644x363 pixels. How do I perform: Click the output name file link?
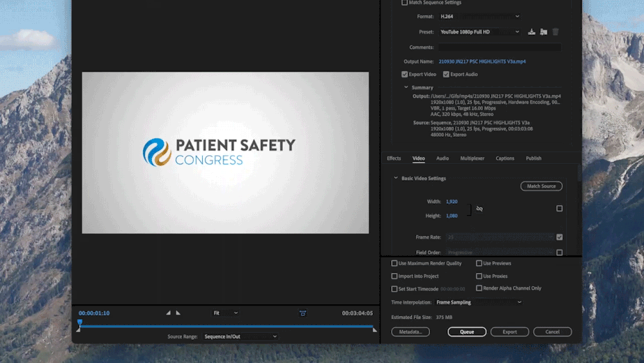[x=482, y=61]
